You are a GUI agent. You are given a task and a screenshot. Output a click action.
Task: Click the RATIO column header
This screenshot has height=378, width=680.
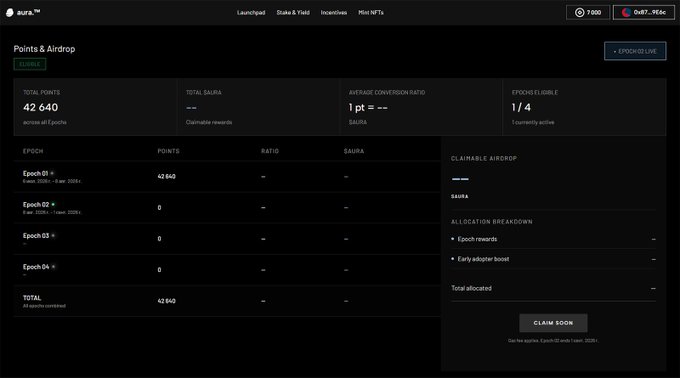click(x=270, y=151)
